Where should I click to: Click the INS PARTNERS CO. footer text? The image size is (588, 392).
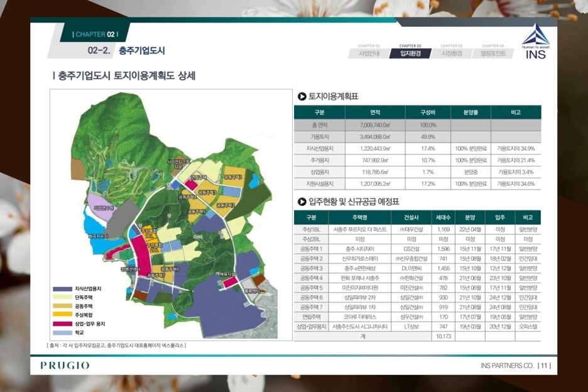pos(507,366)
